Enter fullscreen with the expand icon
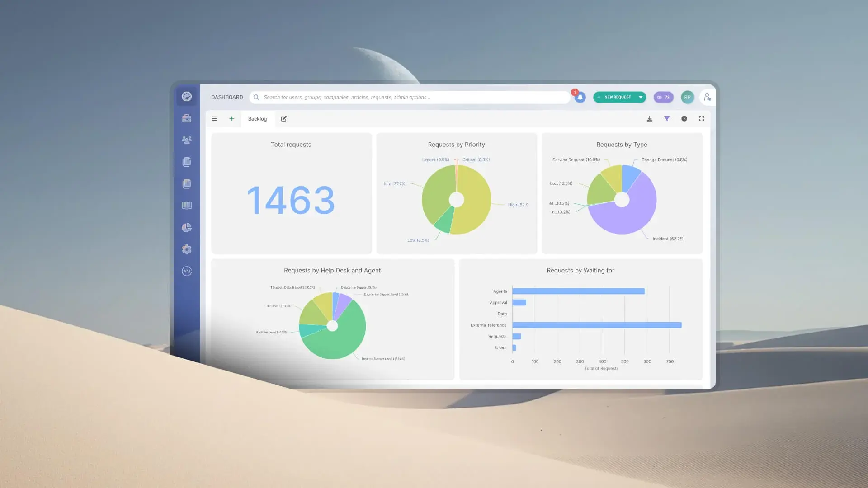Viewport: 868px width, 488px height. point(702,119)
